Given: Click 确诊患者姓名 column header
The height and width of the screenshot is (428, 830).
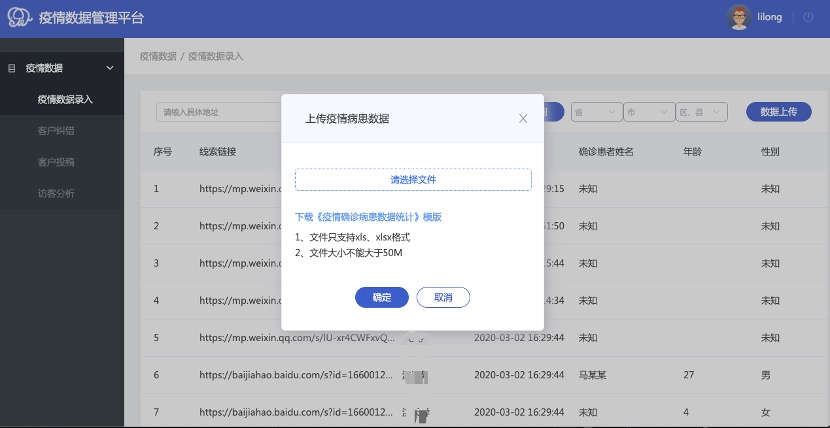Looking at the screenshot, I should click(x=606, y=152).
